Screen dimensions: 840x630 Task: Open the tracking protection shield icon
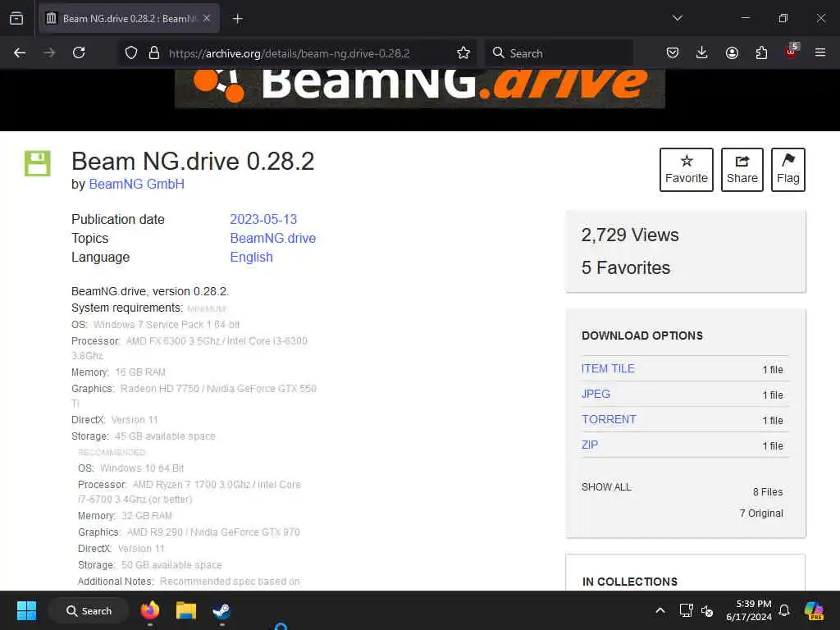[131, 53]
